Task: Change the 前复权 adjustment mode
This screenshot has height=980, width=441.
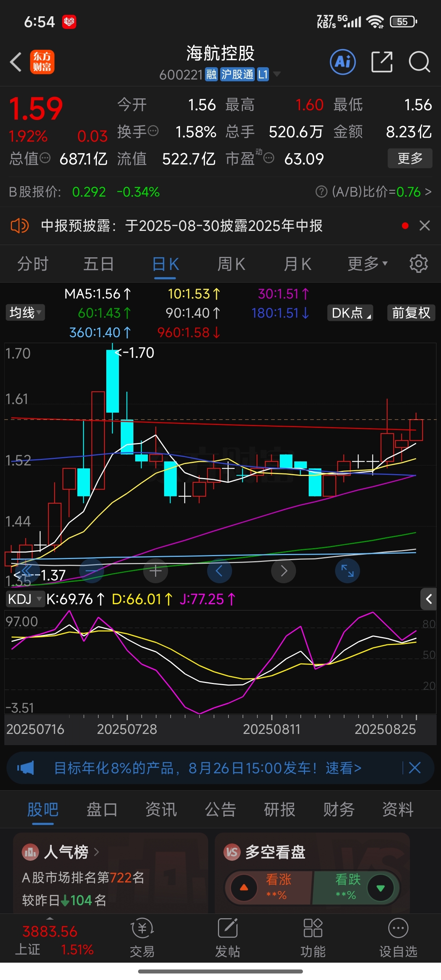Action: (x=411, y=313)
